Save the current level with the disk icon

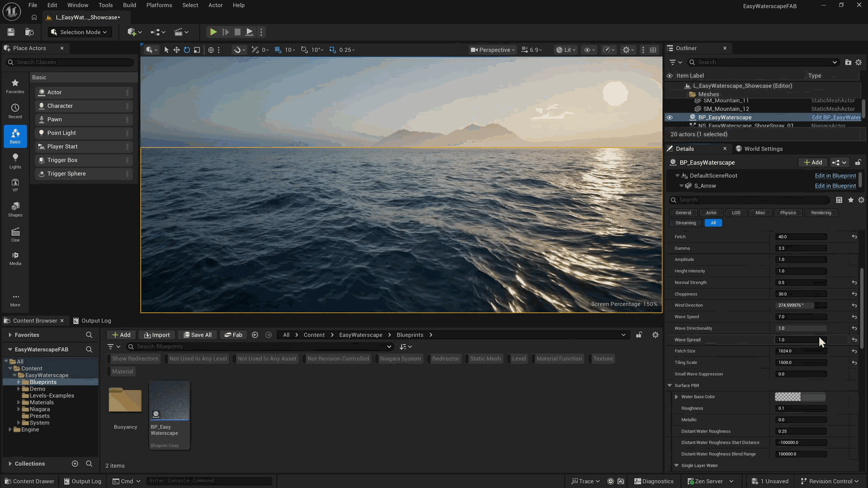point(11,32)
